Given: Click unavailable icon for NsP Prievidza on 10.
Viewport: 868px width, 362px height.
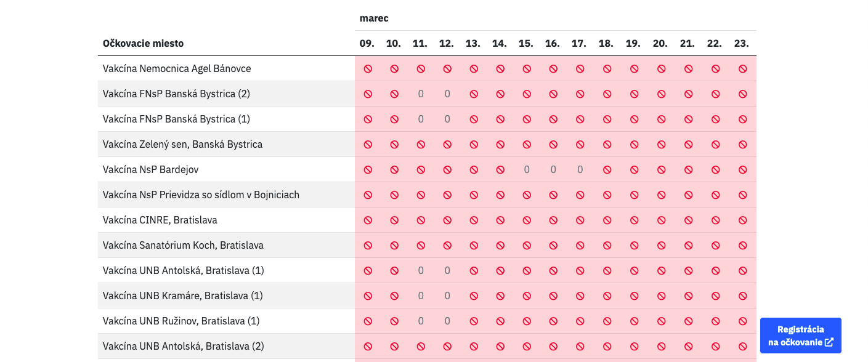Looking at the screenshot, I should 394,195.
